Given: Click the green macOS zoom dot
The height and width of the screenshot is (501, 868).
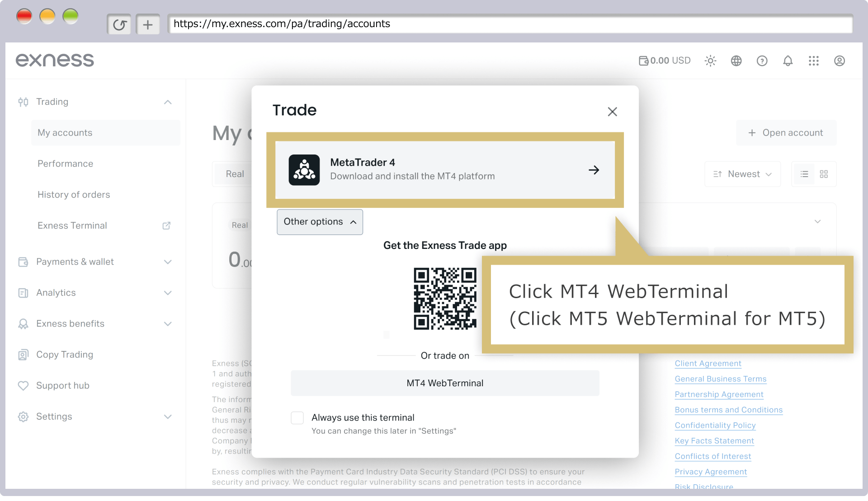Looking at the screenshot, I should tap(70, 16).
